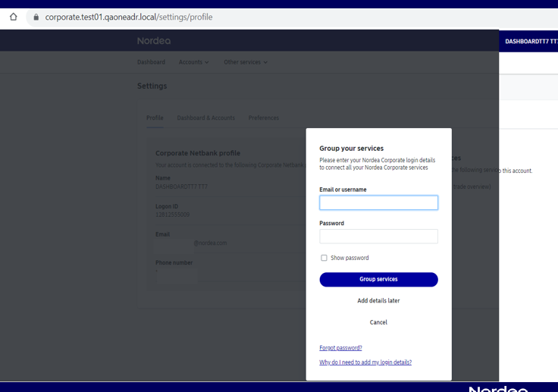Click the 'Phone number' label

(x=174, y=263)
